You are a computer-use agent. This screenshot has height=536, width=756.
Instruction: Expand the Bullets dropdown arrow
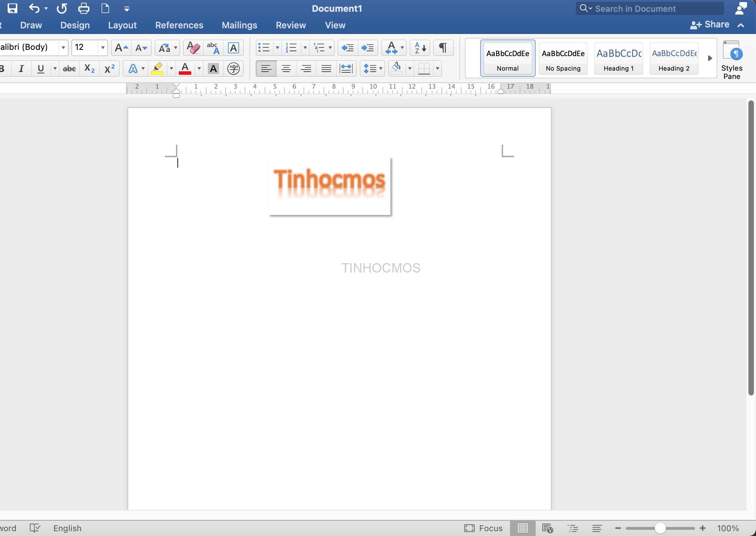click(x=277, y=48)
